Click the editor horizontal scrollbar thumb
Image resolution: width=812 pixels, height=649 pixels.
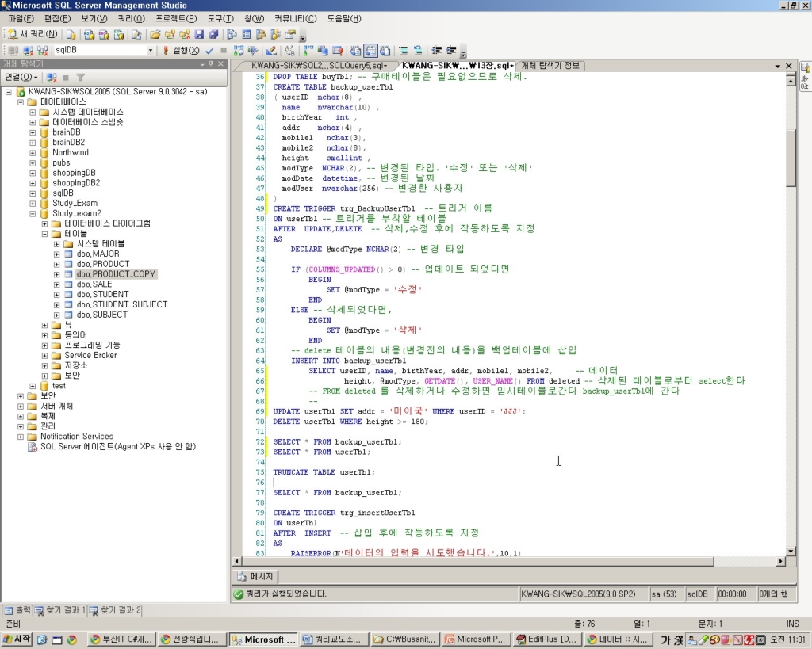477,562
